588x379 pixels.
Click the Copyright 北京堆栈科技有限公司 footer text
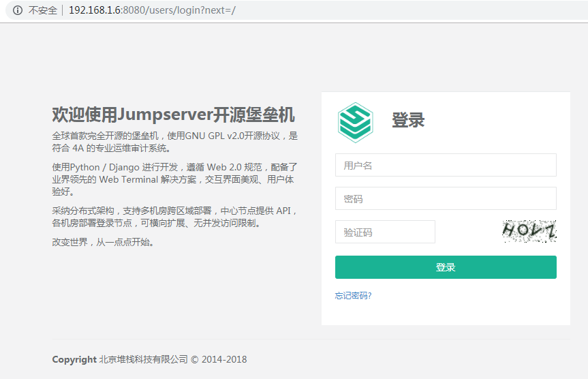click(x=149, y=359)
